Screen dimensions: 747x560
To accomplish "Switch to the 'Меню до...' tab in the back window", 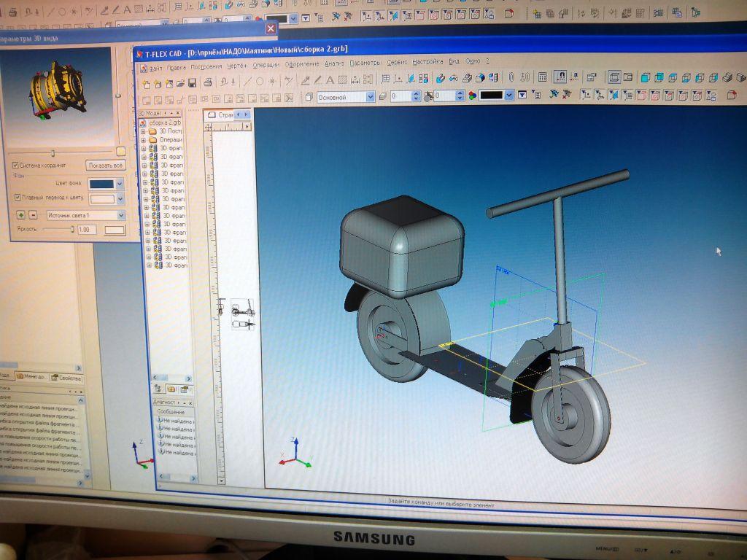I will point(33,377).
